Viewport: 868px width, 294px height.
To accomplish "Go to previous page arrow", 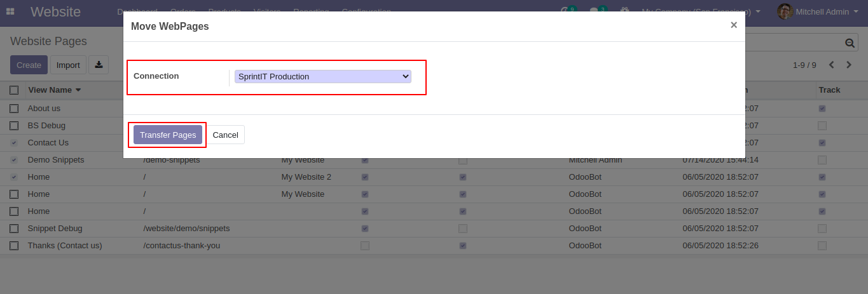I will 830,65.
